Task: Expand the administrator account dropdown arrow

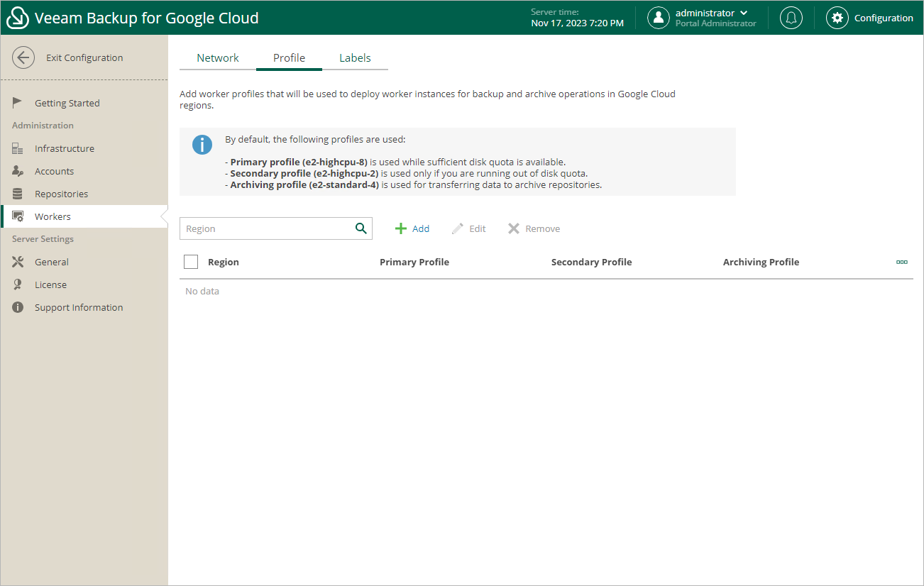Action: point(744,13)
